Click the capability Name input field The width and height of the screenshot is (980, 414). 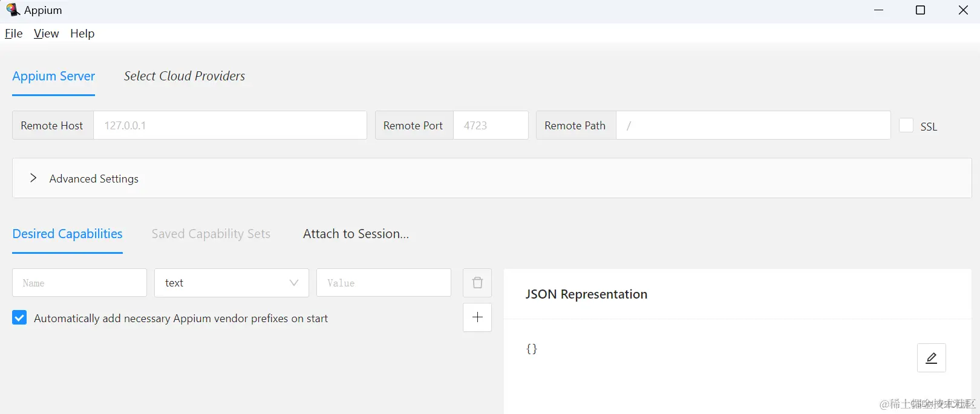tap(80, 283)
